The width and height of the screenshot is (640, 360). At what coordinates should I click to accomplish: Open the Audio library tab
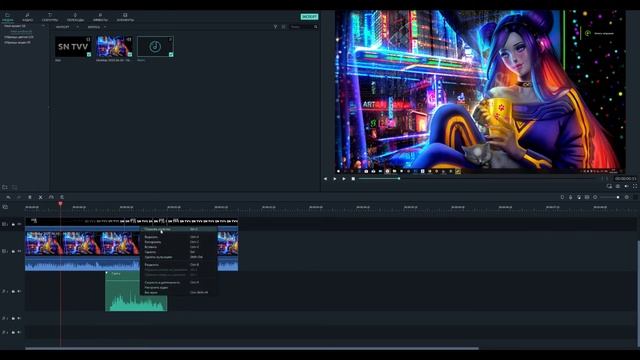(27, 17)
